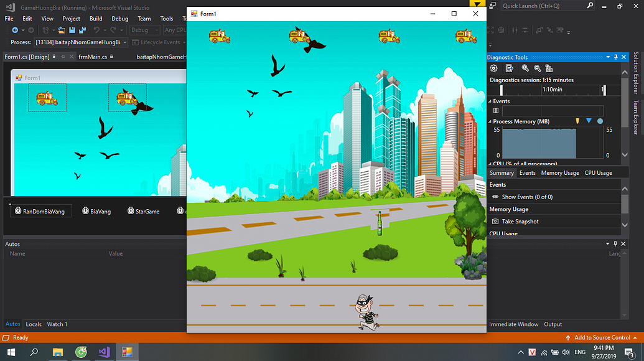
Task: Open the Build menu
Action: pyautogui.click(x=95, y=19)
